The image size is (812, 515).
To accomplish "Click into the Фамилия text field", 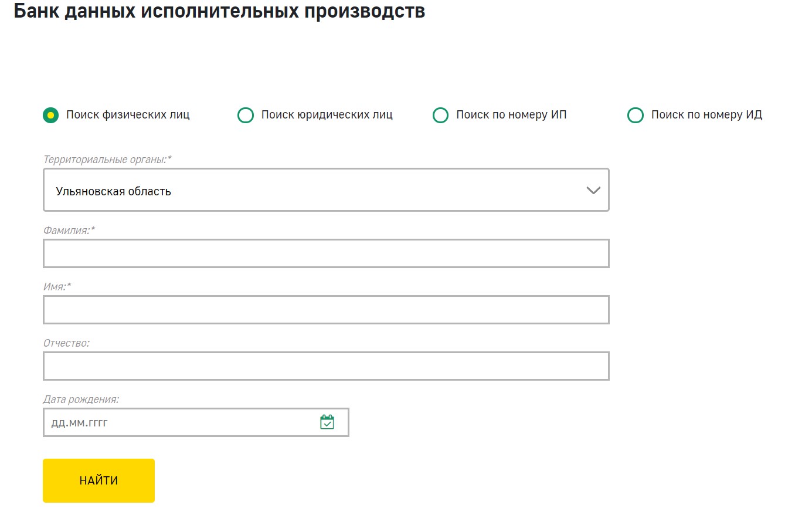I will click(x=326, y=253).
